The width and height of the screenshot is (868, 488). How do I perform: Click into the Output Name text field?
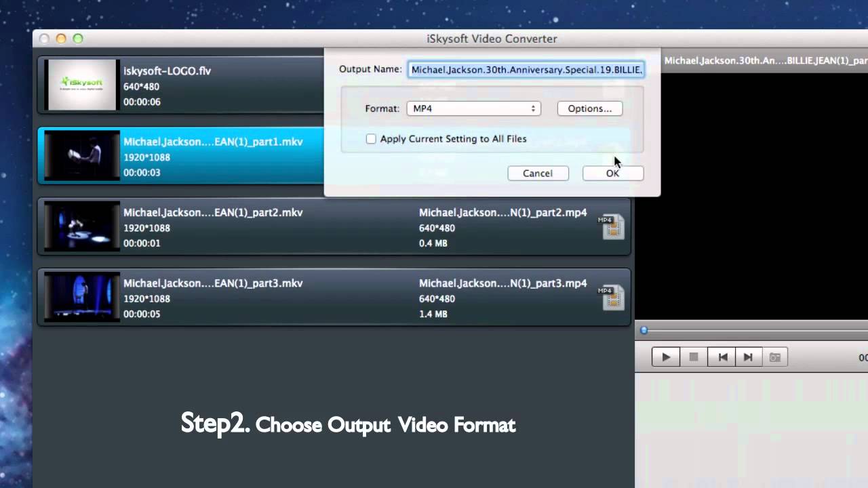526,70
